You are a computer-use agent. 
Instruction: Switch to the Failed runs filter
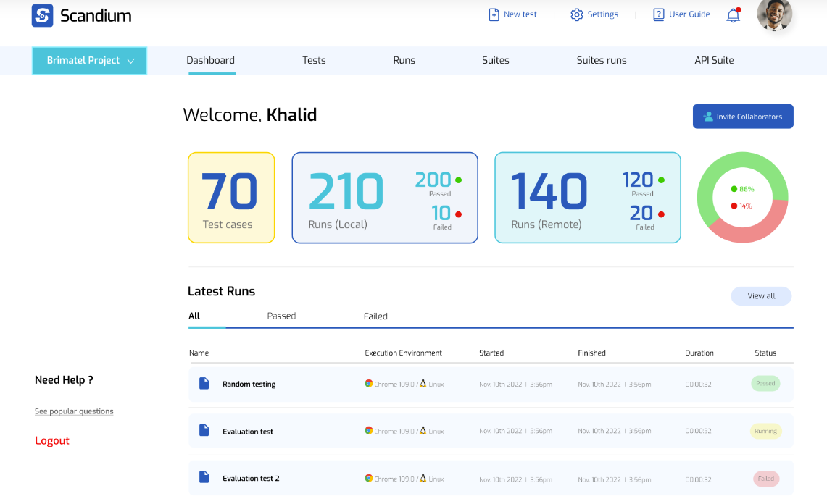375,316
